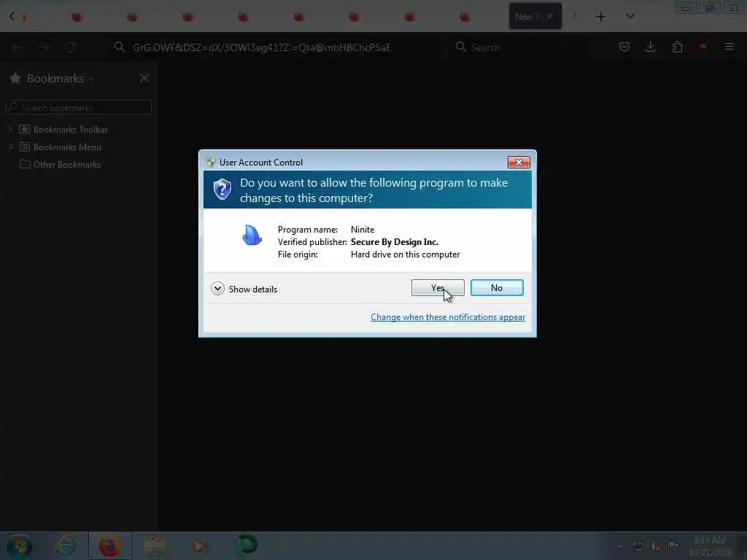Click the Ninite program name text
This screenshot has height=560, width=747.
click(363, 230)
